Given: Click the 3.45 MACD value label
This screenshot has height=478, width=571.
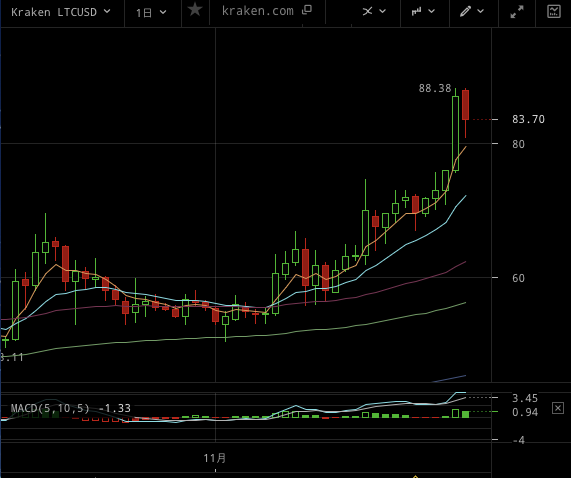Looking at the screenshot, I should (525, 398).
